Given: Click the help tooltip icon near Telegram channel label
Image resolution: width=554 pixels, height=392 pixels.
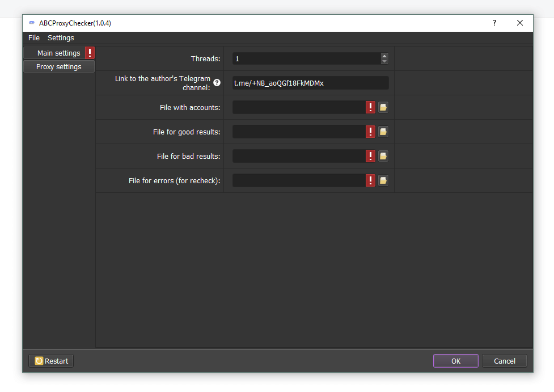Looking at the screenshot, I should (x=217, y=82).
